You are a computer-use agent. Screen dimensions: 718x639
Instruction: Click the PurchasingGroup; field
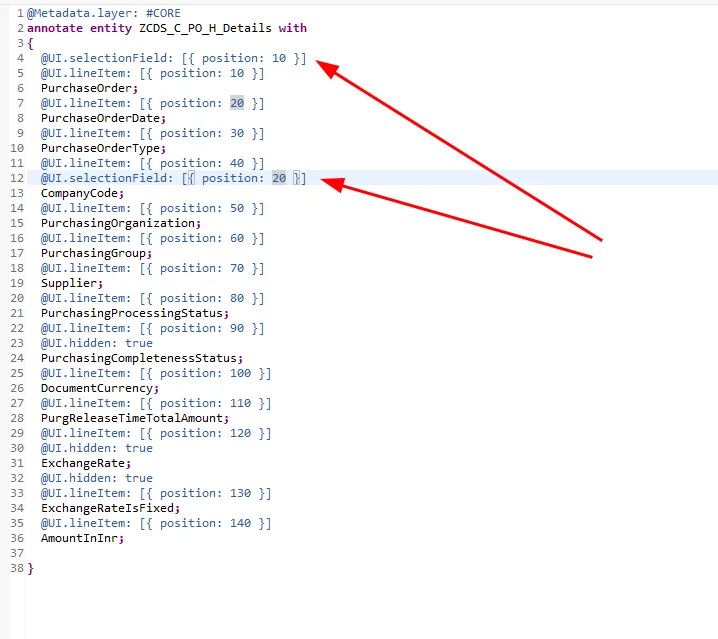[97, 253]
